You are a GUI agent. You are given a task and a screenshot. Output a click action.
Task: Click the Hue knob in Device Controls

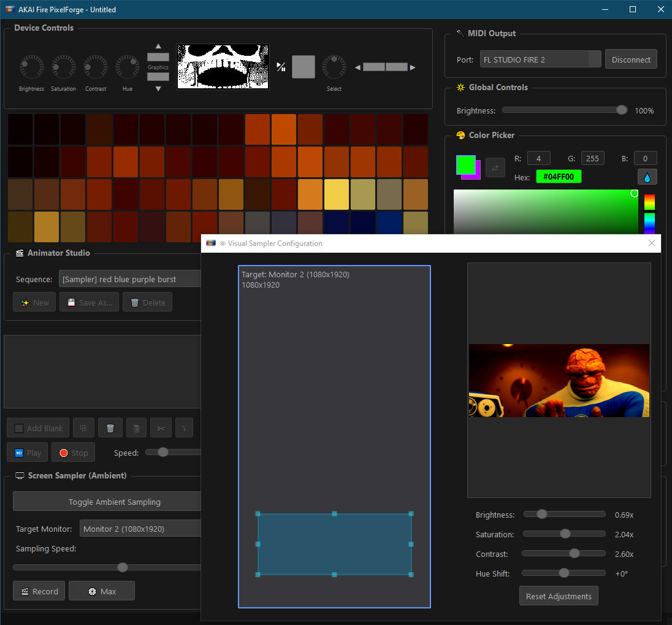128,67
